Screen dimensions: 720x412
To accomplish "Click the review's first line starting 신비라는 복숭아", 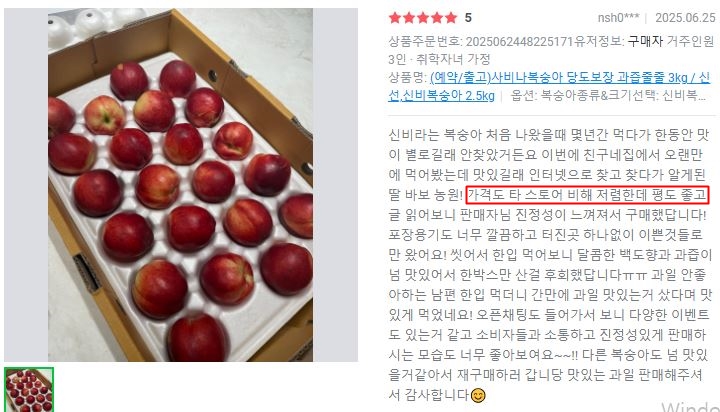I will coord(549,135).
